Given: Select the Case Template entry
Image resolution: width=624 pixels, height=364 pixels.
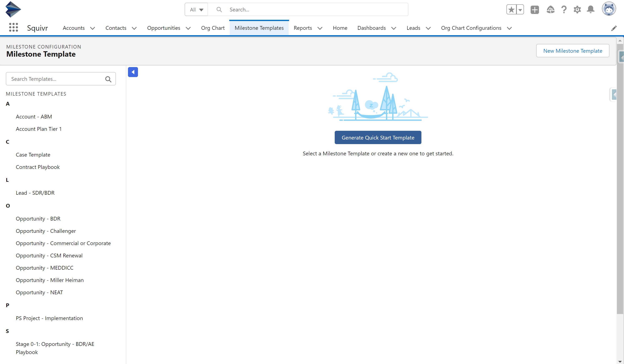Looking at the screenshot, I should (33, 155).
